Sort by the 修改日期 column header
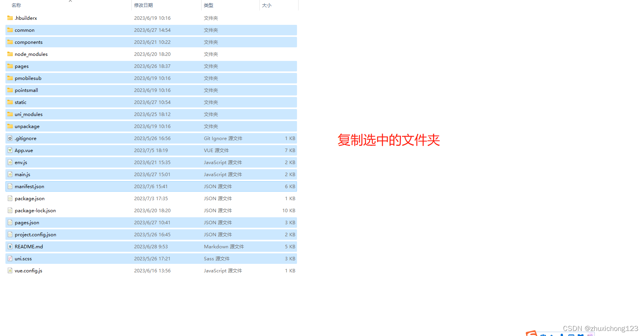 [x=143, y=5]
